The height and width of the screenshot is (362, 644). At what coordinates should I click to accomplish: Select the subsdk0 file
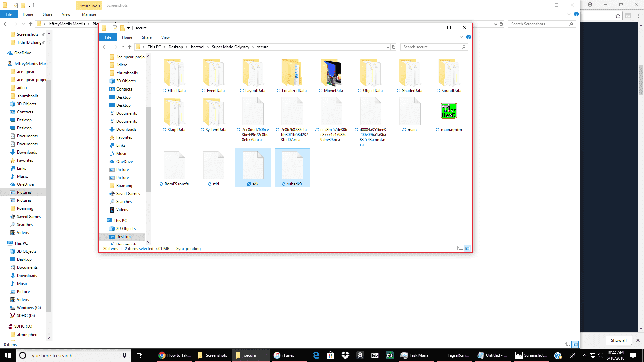292,168
